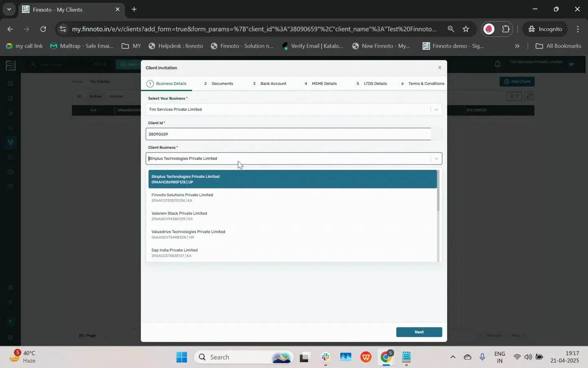Click the Chrome taskbar icon
588x368 pixels.
pos(386,357)
